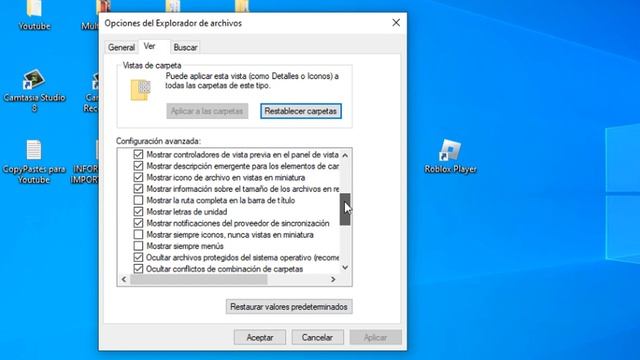640x360 pixels.
Task: Click the folder views icon in dialog
Action: click(141, 90)
